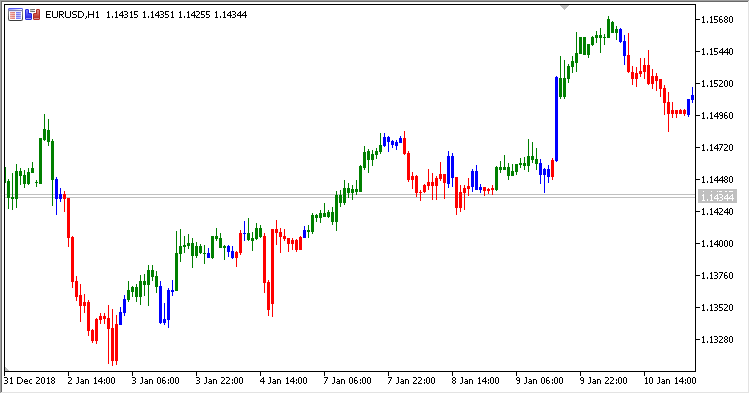The height and width of the screenshot is (394, 750).
Task: Click the 1.15440 price scale label
Action: (717, 52)
